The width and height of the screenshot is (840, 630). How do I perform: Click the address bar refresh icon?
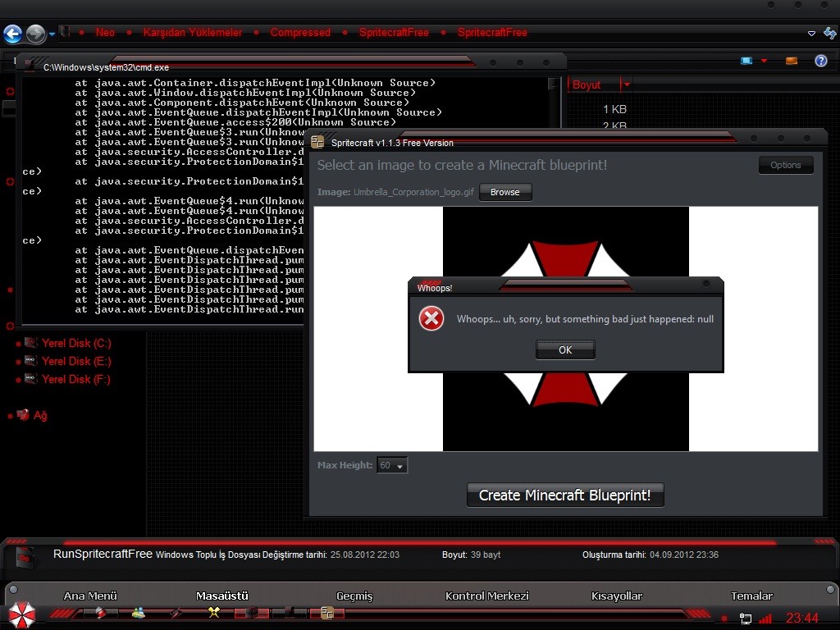pos(830,33)
